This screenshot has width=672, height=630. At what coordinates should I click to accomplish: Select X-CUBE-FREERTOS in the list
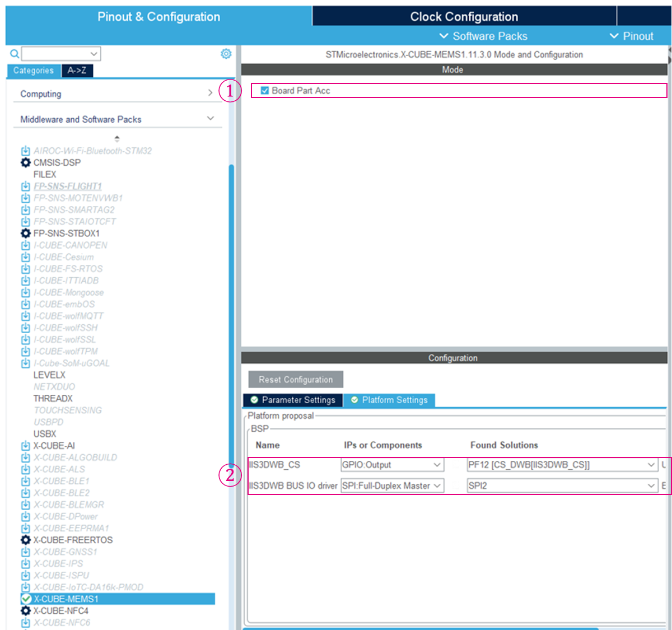tap(73, 540)
